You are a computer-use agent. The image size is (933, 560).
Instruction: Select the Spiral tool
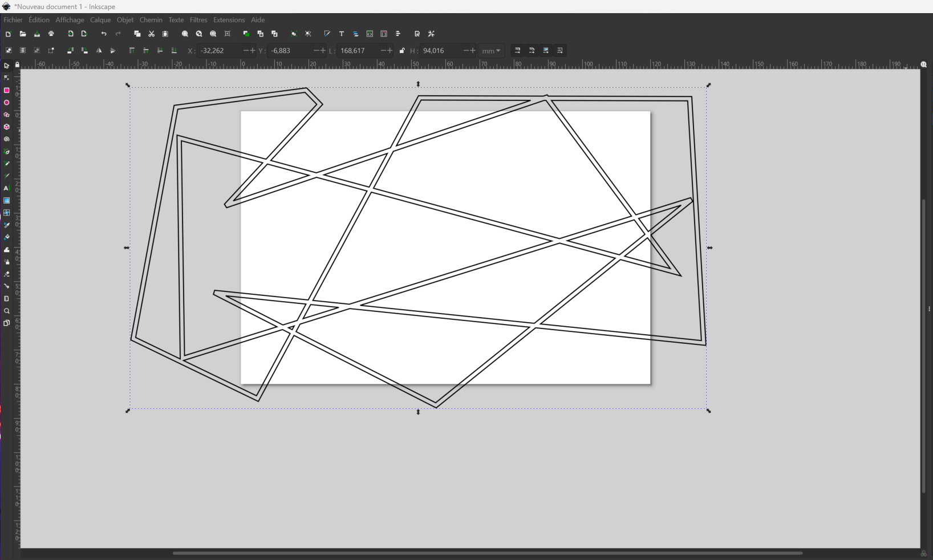(7, 139)
